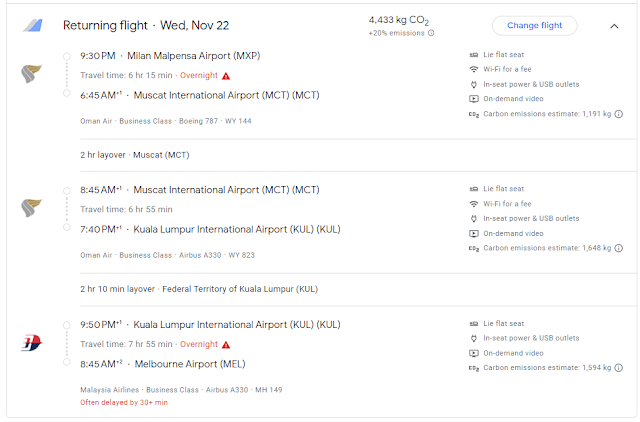Screen dimensions: 640x422
Task: Click the Oman Air logo on Milan–Muscat leg
Action: 31,74
